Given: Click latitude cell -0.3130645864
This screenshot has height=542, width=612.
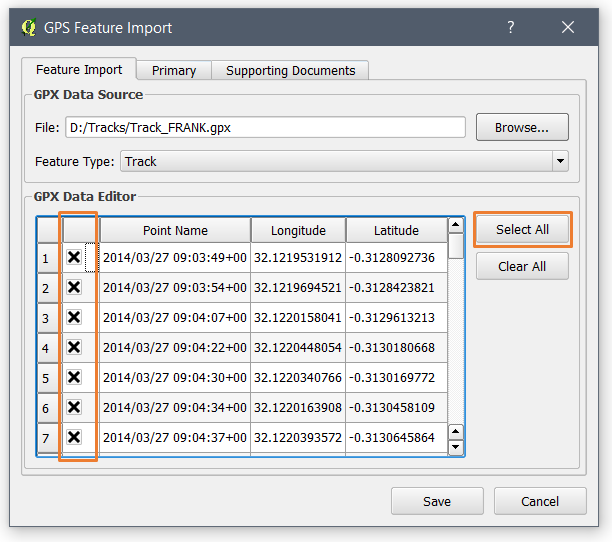Looking at the screenshot, I should [x=397, y=437].
